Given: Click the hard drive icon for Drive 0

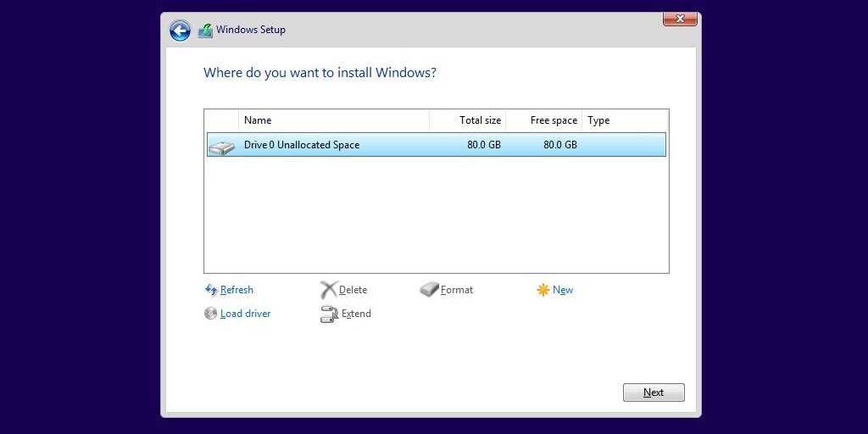Looking at the screenshot, I should click(x=222, y=146).
